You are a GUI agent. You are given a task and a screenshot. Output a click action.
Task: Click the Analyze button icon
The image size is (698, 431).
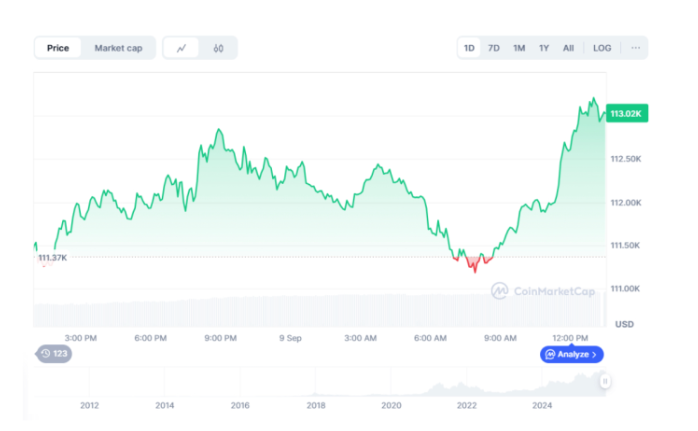click(551, 354)
